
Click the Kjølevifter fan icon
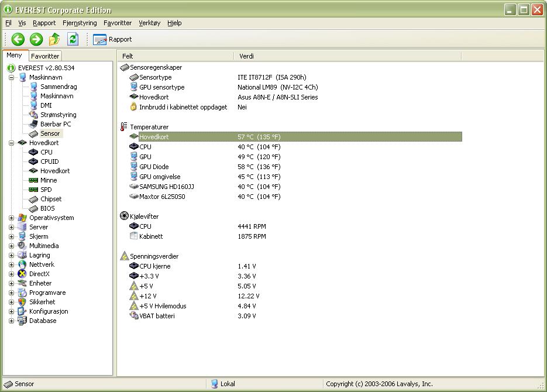(x=124, y=216)
